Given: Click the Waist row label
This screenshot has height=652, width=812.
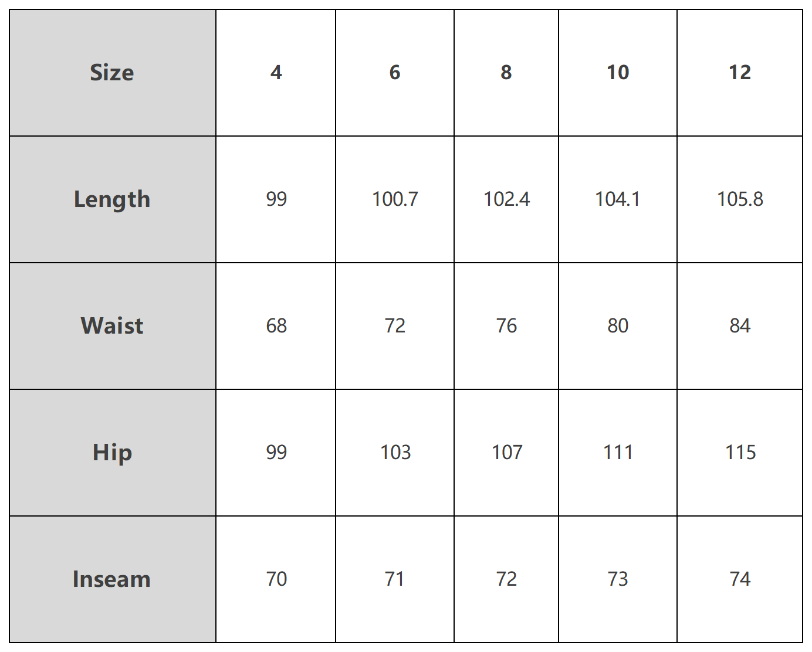Looking at the screenshot, I should 111,326.
